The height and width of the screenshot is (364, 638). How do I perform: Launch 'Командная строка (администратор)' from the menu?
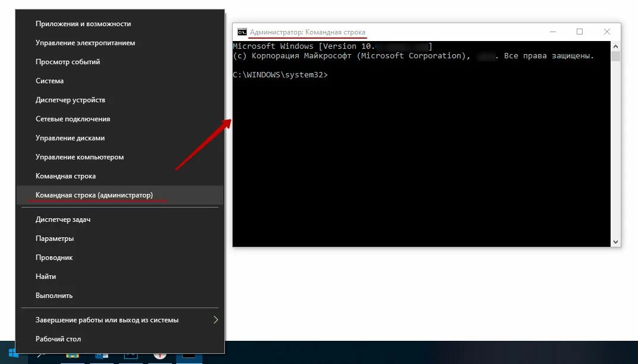[120, 195]
